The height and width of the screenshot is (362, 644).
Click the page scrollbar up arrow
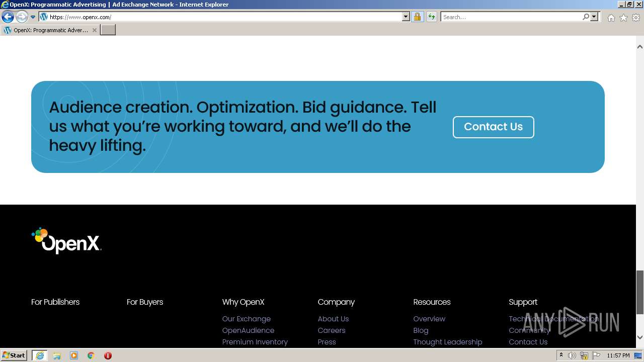640,47
